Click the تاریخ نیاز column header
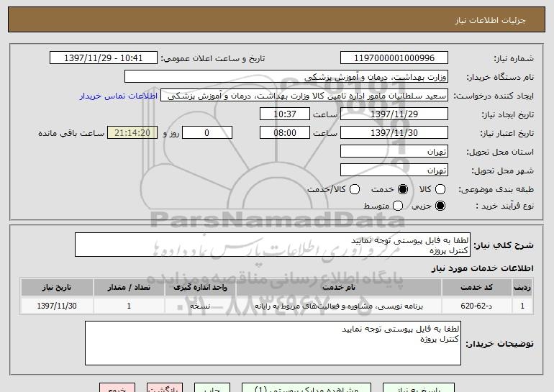This screenshot has width=554, height=392. pyautogui.click(x=57, y=288)
